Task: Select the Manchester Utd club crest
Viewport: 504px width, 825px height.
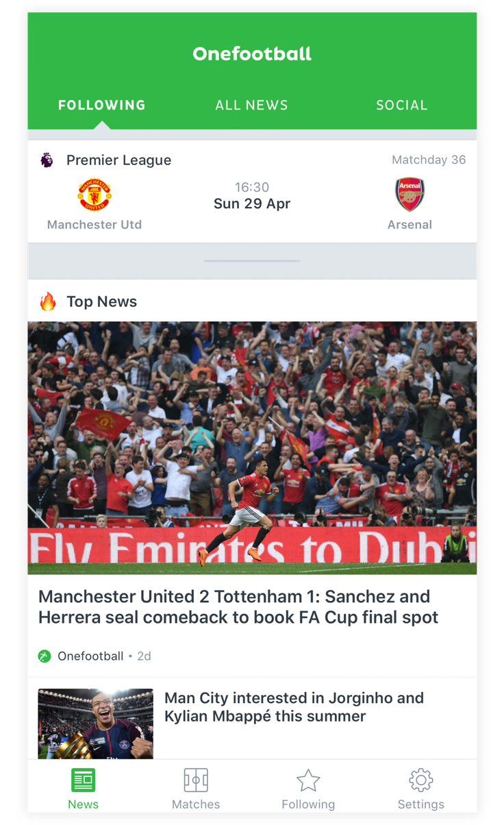Action: (x=94, y=195)
